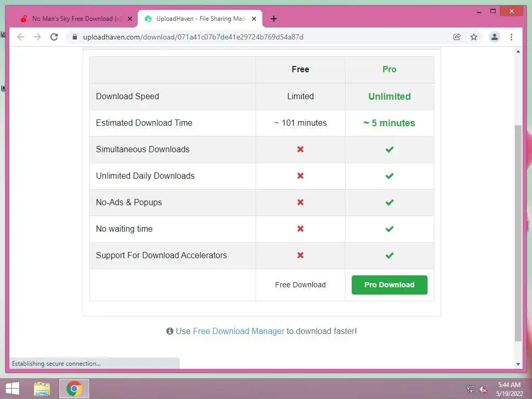Select the UploadHaven File Sharing tab
Screen dimensions: 532x399
200,19
